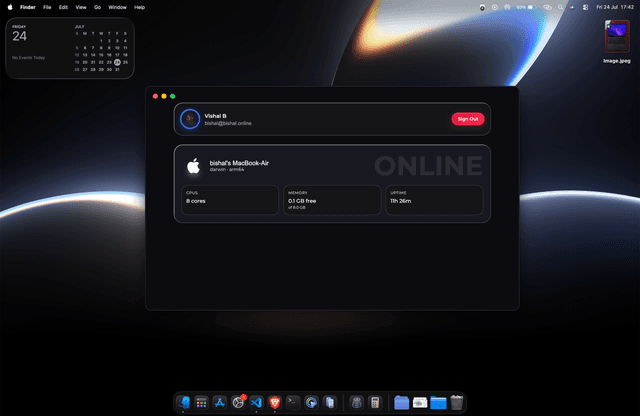Screen dimensions: 640x416
Task: Open the circular arrow app left of Preview
Action: (311, 403)
